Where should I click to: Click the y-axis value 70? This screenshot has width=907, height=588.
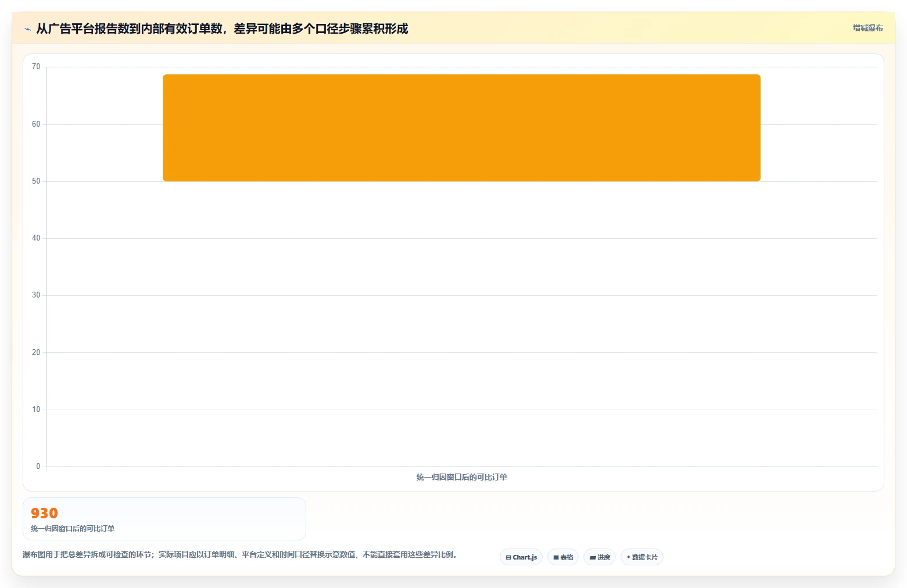coord(36,67)
